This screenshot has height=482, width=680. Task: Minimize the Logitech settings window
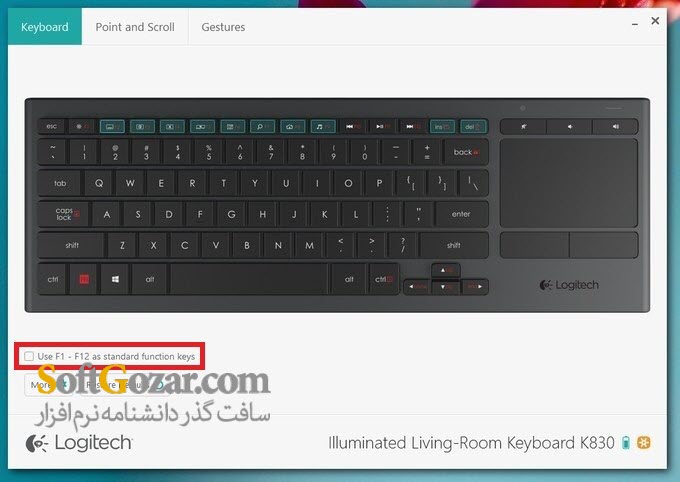[x=635, y=22]
